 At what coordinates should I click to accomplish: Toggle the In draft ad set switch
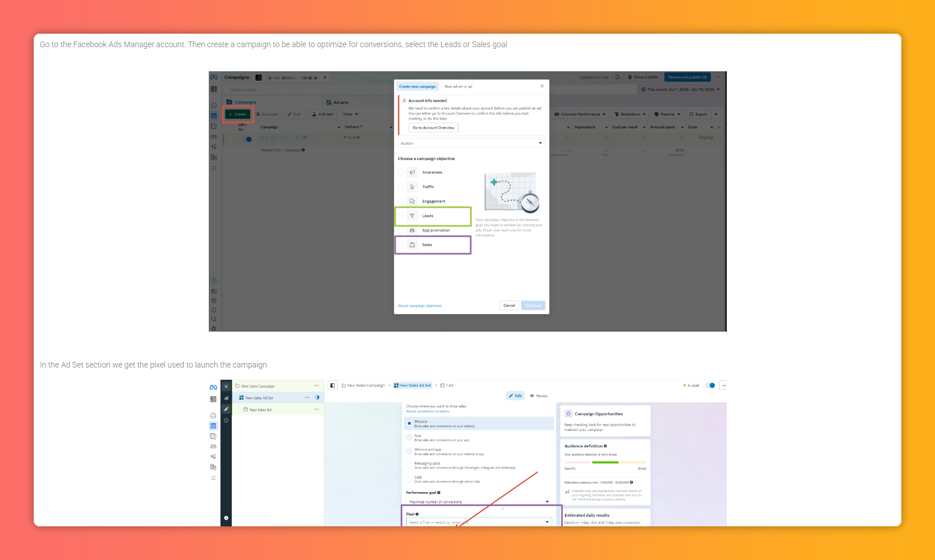coord(711,385)
